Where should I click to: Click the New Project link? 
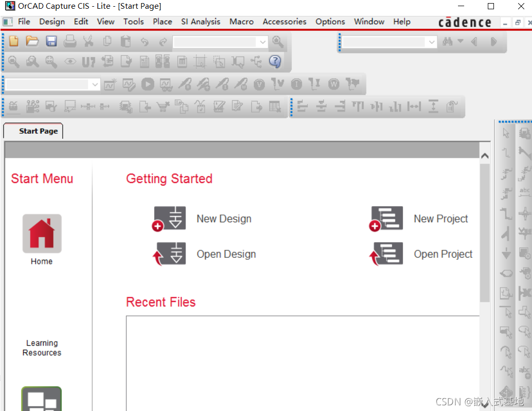click(x=441, y=219)
